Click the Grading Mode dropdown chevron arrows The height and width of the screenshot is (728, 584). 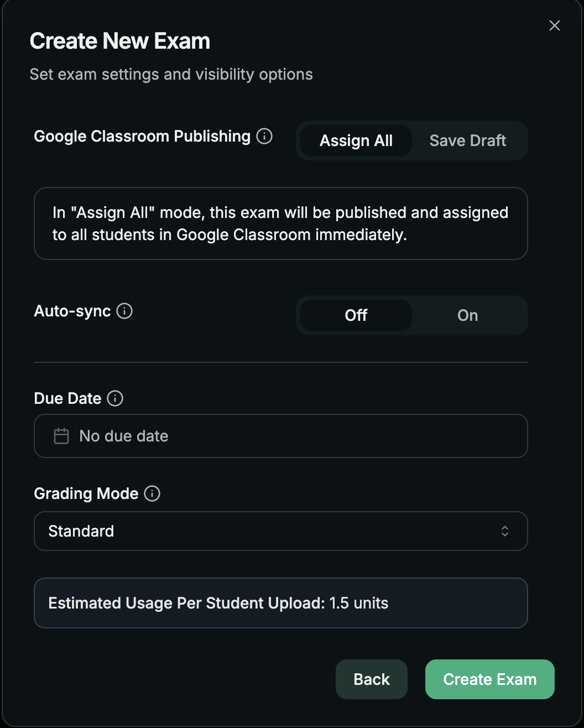click(x=504, y=531)
